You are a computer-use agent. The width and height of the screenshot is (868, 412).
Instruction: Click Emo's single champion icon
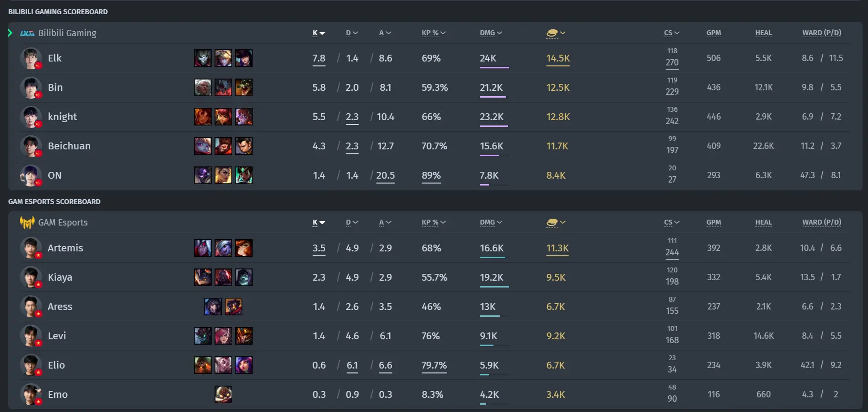point(223,394)
